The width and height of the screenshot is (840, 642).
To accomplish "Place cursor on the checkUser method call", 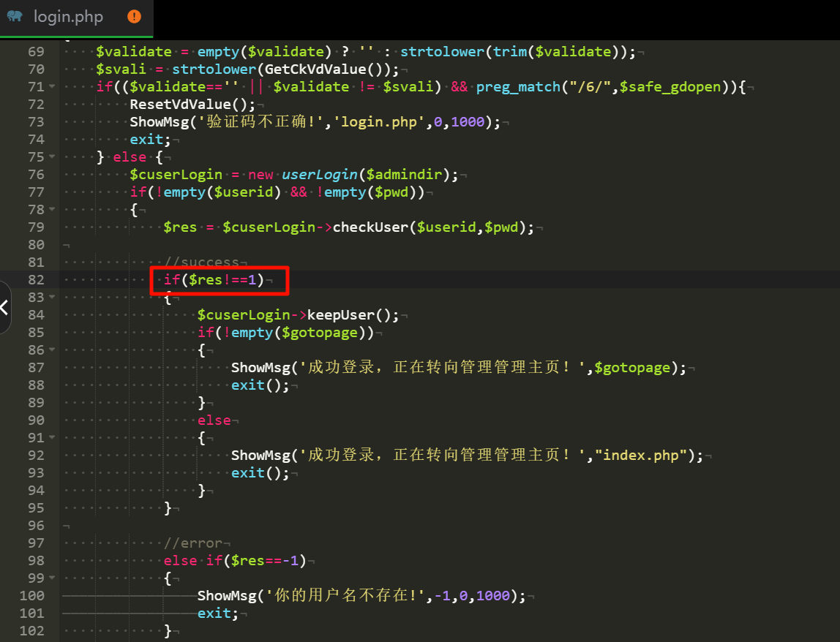I will coord(371,227).
